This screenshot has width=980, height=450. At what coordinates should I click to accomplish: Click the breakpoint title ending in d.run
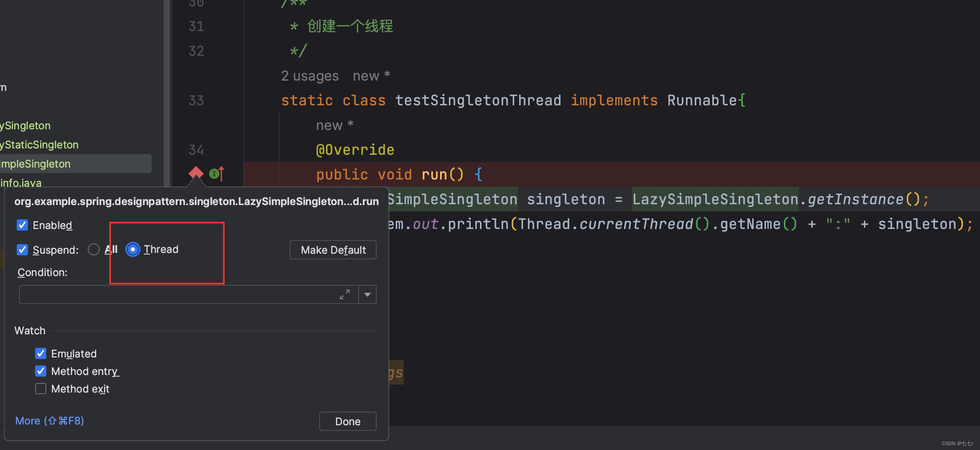point(196,201)
